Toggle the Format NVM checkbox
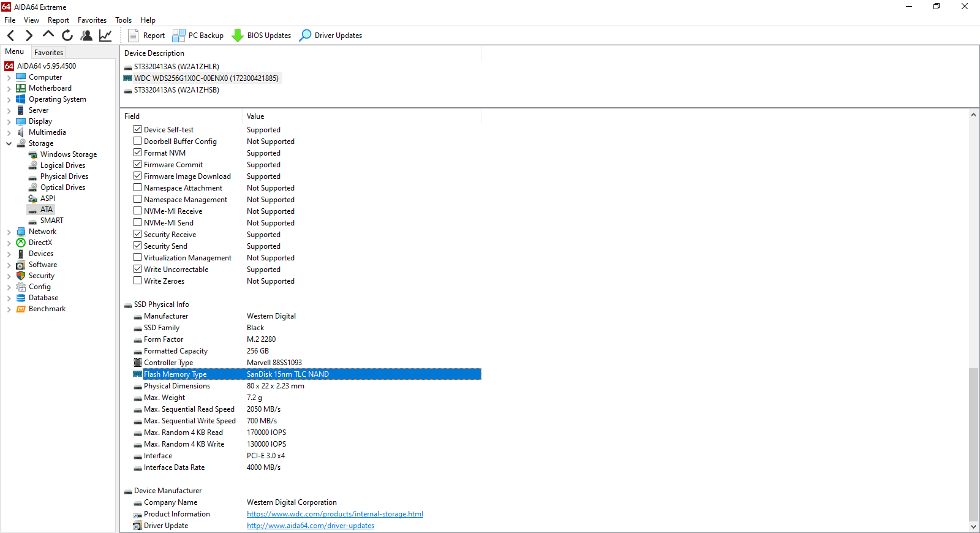 point(138,153)
